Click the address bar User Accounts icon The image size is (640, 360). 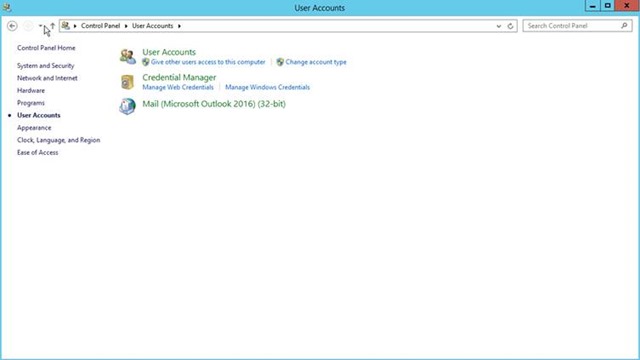click(x=65, y=26)
